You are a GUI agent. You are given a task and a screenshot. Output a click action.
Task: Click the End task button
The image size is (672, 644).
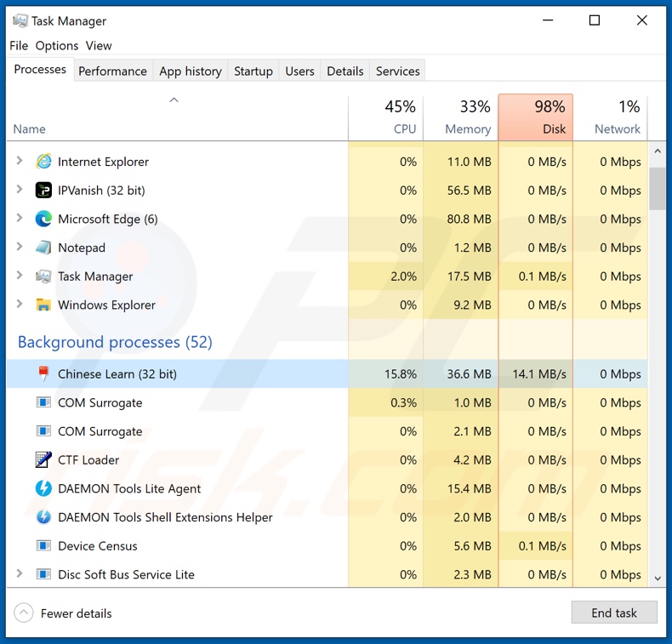(x=614, y=613)
